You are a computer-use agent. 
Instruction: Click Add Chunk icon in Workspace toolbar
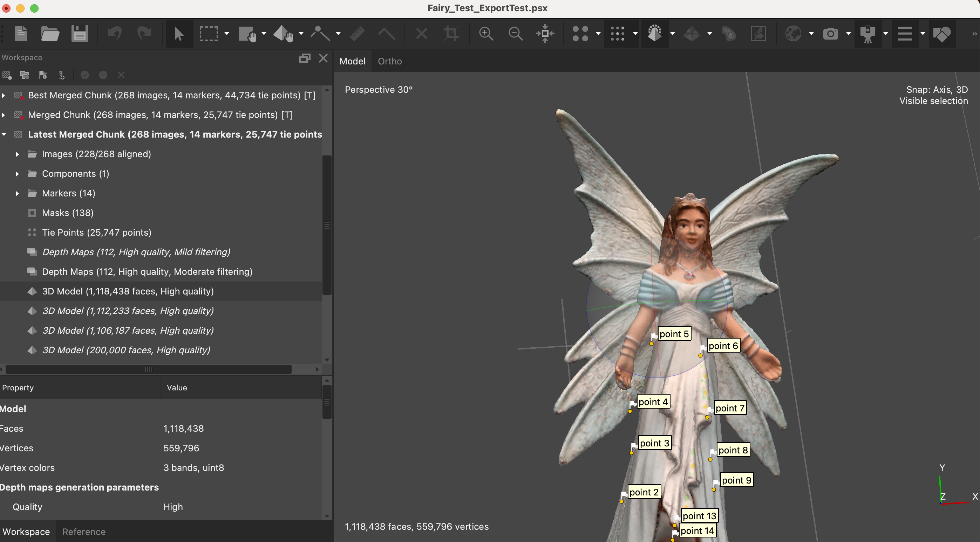(x=7, y=75)
